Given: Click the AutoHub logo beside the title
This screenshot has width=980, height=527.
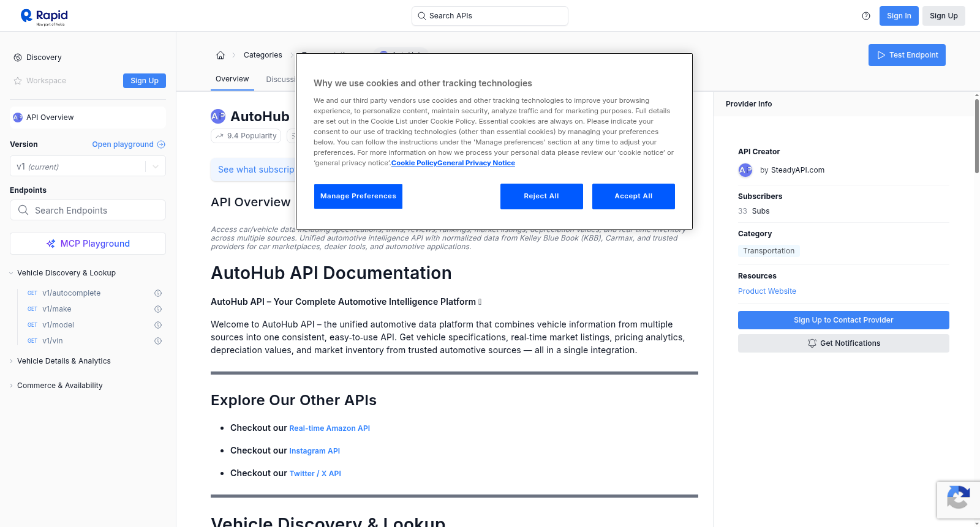Looking at the screenshot, I should [x=218, y=116].
